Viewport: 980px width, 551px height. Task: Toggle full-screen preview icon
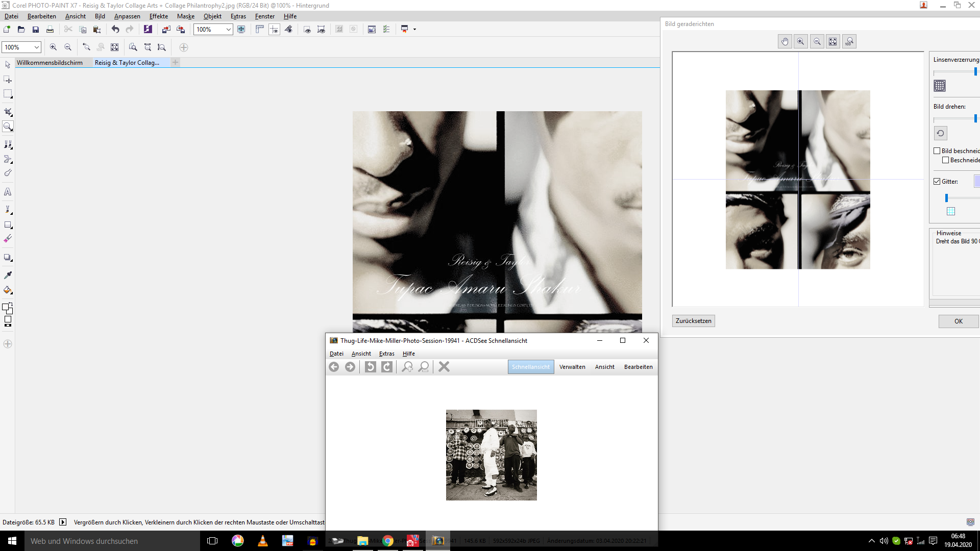(241, 30)
